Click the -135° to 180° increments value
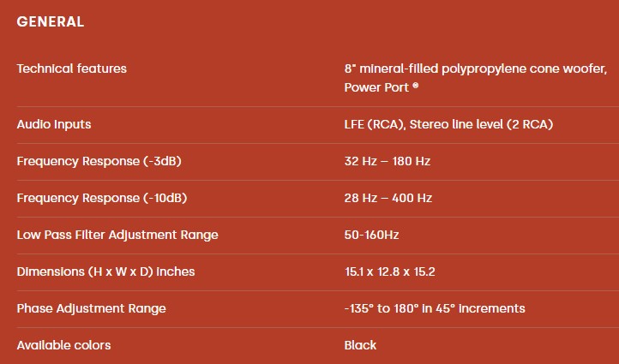Viewport: 619px width, 364px height. pyautogui.click(x=435, y=308)
